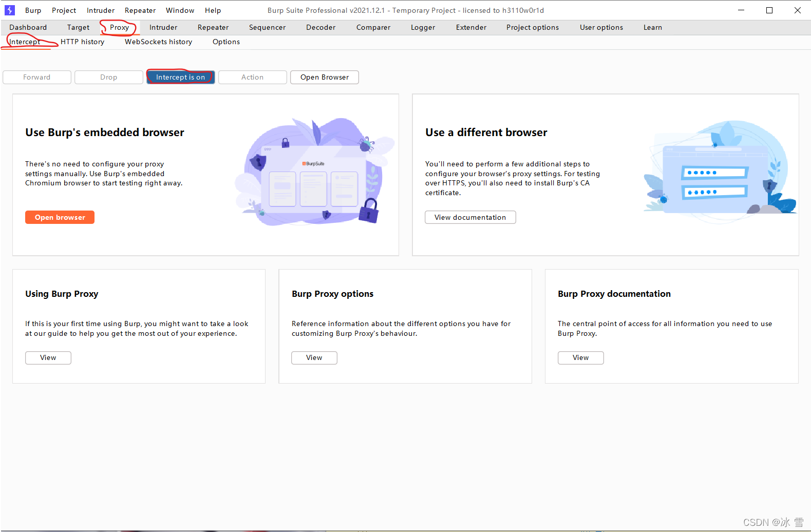811x532 pixels.
Task: Open the Learn tab
Action: click(653, 27)
